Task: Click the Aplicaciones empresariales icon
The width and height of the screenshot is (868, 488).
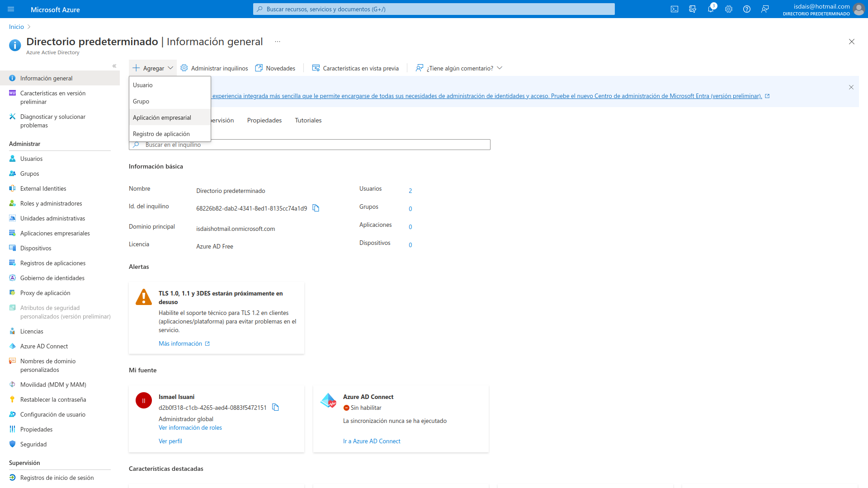Action: (13, 233)
